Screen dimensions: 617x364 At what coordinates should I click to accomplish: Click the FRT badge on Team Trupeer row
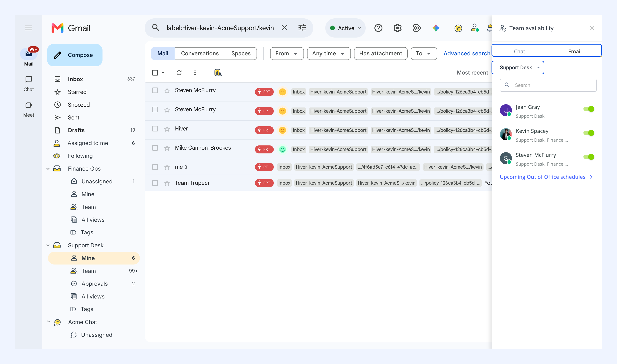(264, 183)
